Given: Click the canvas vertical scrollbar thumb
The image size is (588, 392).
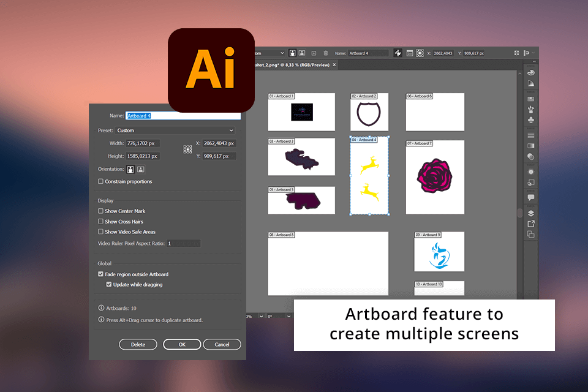Looking at the screenshot, I should pyautogui.click(x=519, y=213).
